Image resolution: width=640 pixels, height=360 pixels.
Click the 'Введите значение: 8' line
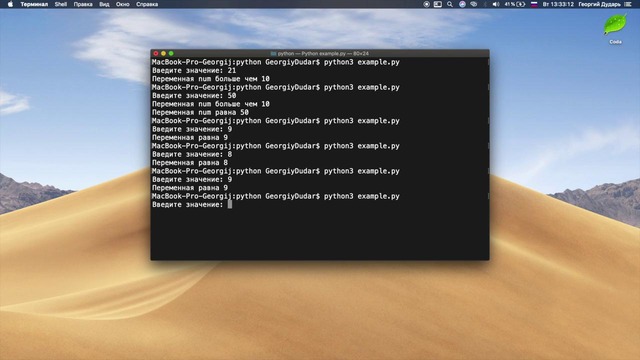pyautogui.click(x=192, y=154)
